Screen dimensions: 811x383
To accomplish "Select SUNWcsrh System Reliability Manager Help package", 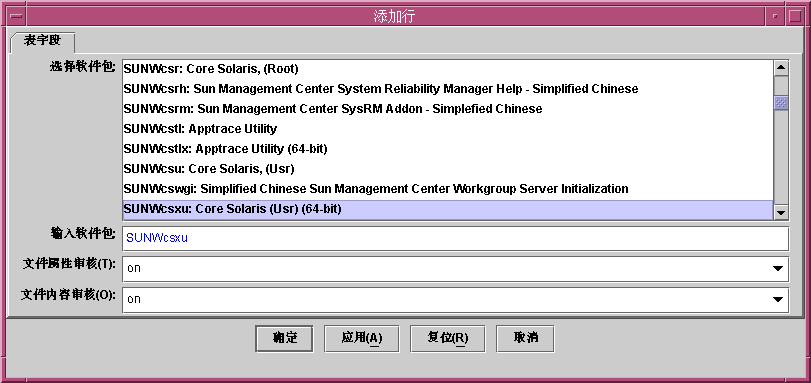I will 448,89.
